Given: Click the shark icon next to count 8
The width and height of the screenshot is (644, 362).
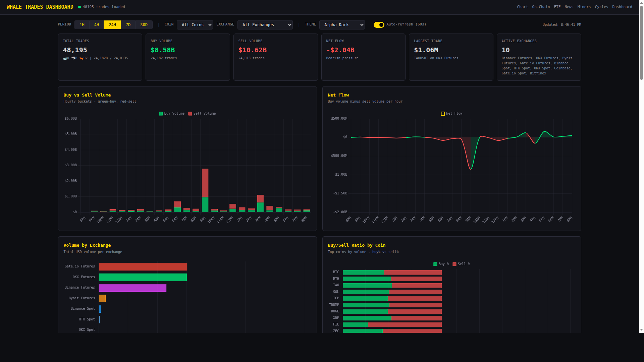Looking at the screenshot, I should coord(73,58).
